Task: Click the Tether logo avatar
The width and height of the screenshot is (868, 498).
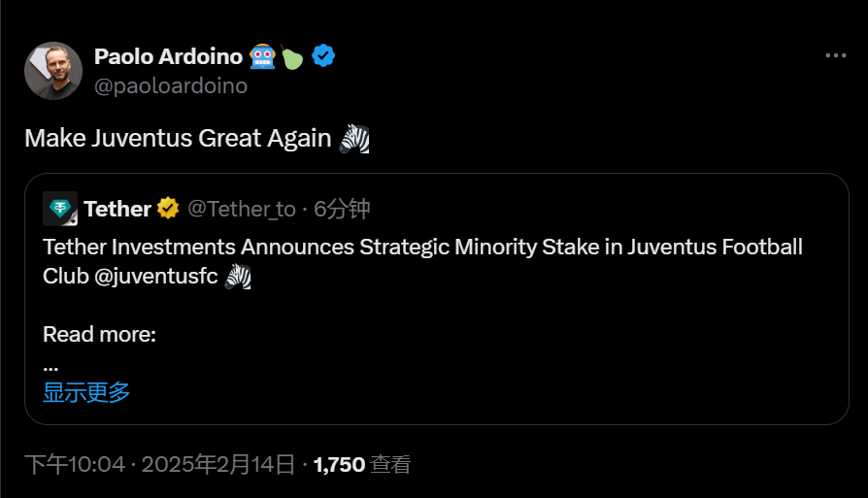Action: [x=60, y=209]
